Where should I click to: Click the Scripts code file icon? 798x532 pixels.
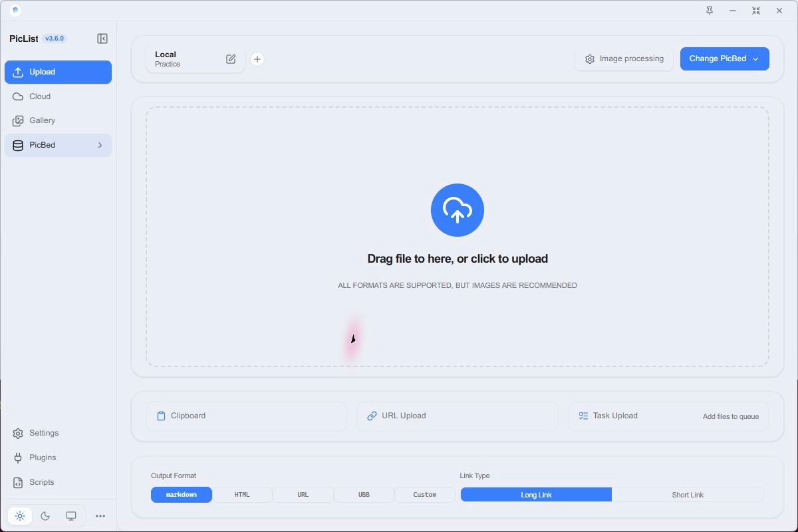coord(18,482)
